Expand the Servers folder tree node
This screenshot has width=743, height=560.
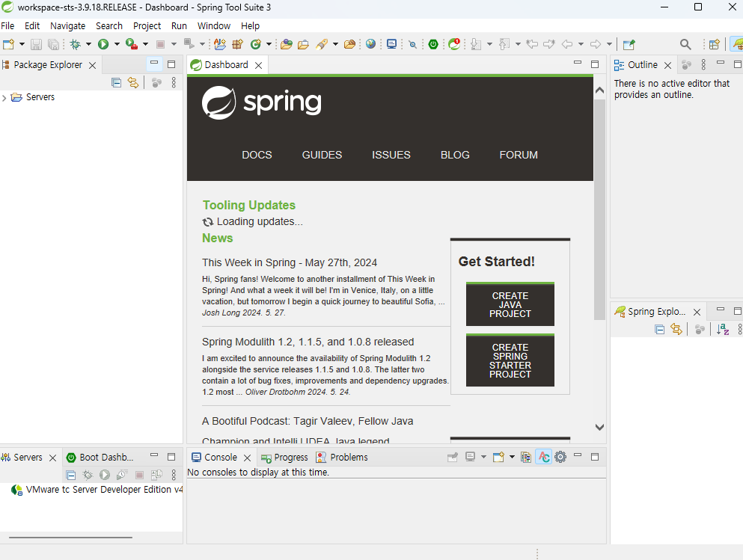click(4, 97)
